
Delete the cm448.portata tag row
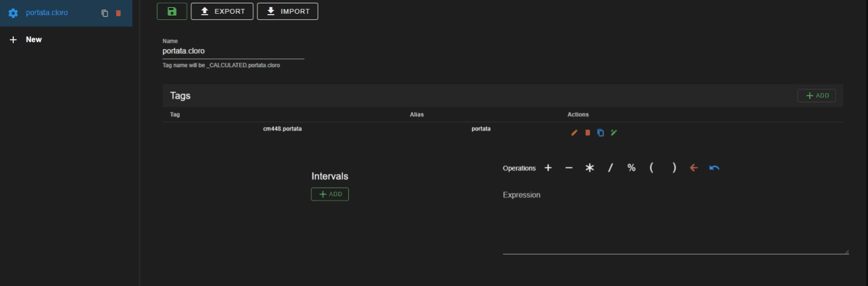pos(587,133)
